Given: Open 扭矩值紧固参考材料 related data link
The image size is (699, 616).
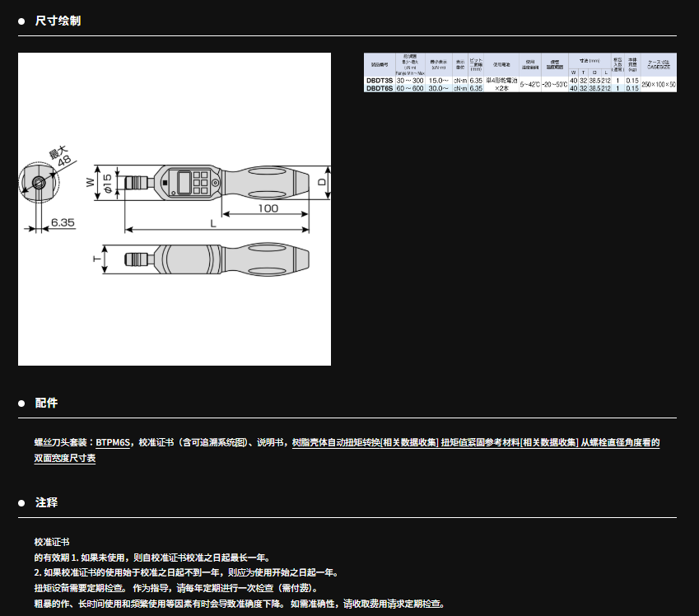Looking at the screenshot, I should point(508,443).
